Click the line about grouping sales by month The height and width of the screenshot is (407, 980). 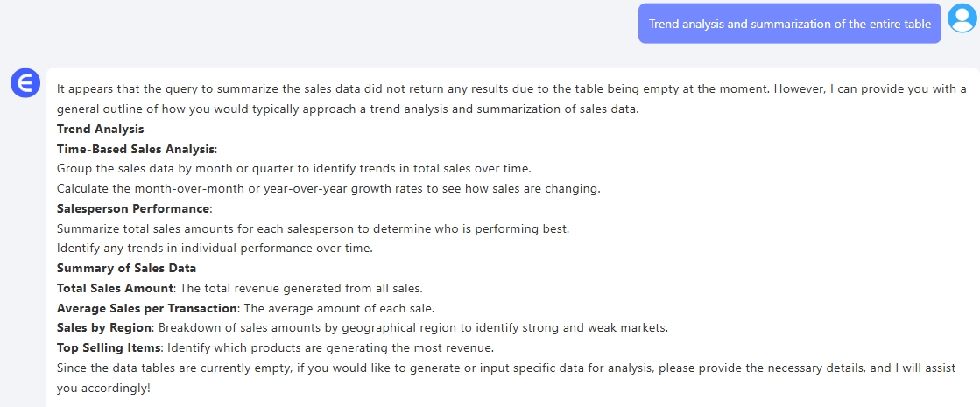click(x=293, y=168)
